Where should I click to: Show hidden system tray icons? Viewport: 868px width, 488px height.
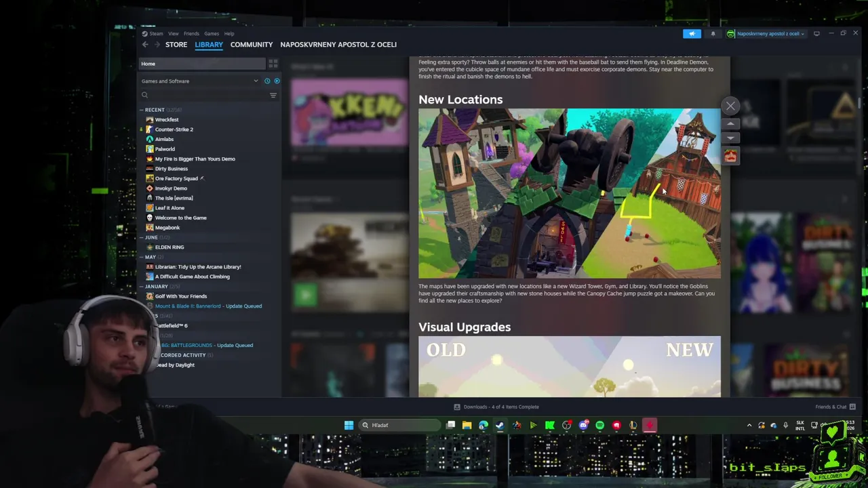749,426
